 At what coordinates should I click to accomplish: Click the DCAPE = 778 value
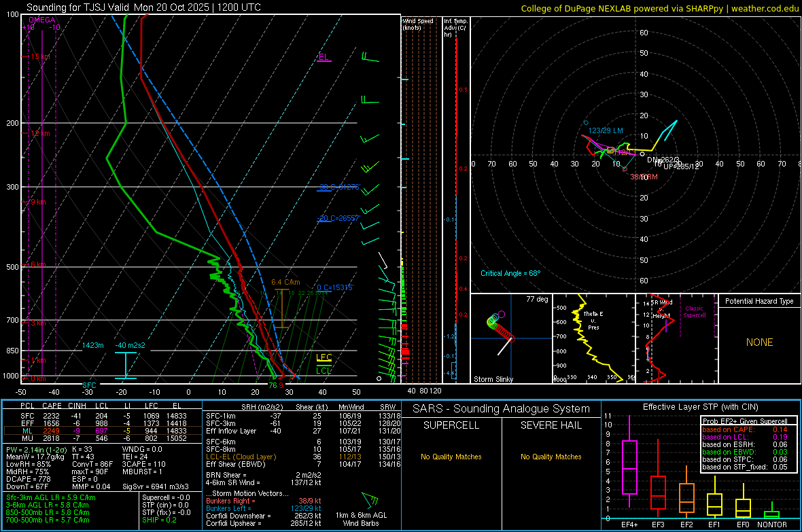[x=28, y=479]
